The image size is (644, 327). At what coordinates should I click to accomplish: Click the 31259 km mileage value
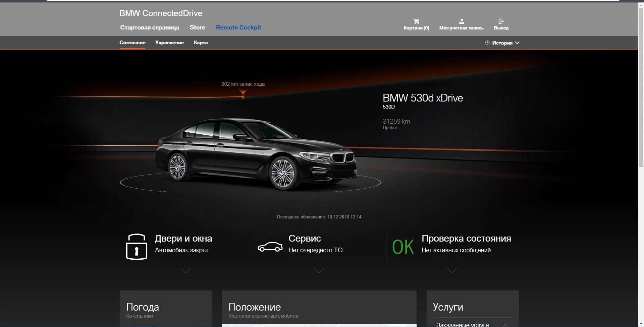pyautogui.click(x=396, y=121)
